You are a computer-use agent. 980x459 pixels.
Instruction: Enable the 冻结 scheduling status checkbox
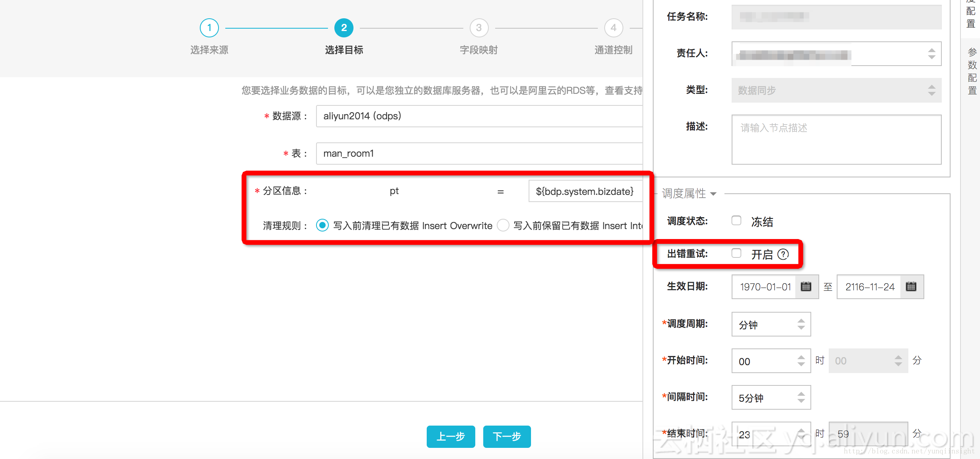[736, 220]
